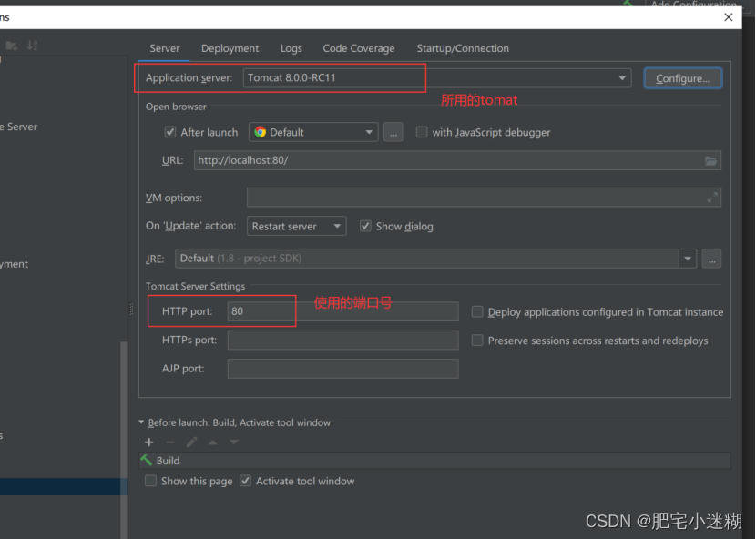The width and height of the screenshot is (756, 539).
Task: Click the green hammer Build icon
Action: 146,461
